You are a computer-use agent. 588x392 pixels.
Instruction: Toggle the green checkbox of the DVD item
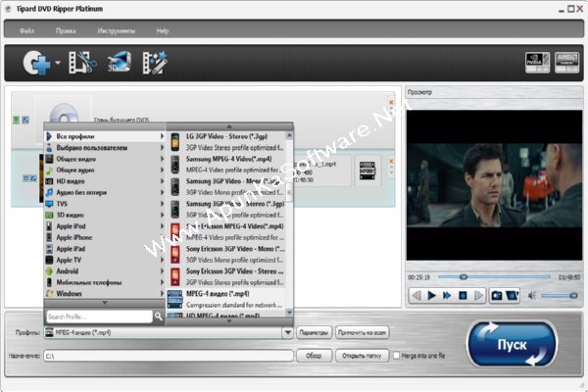click(x=16, y=120)
